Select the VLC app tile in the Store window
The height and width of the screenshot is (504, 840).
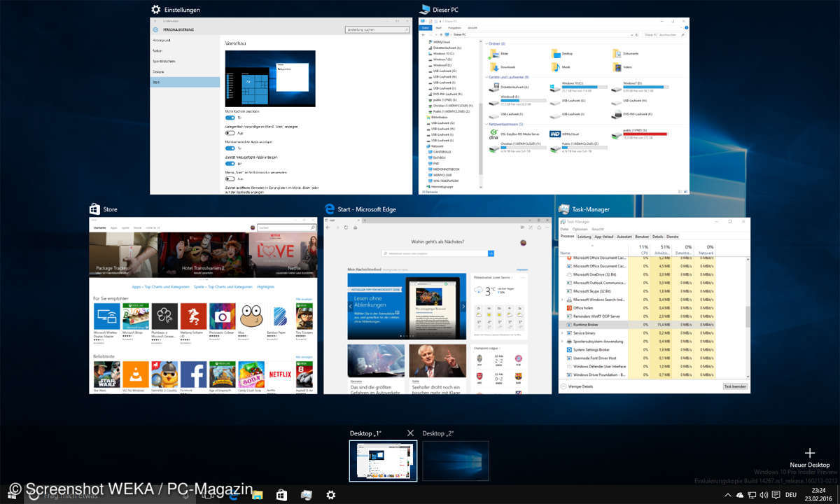pyautogui.click(x=136, y=374)
